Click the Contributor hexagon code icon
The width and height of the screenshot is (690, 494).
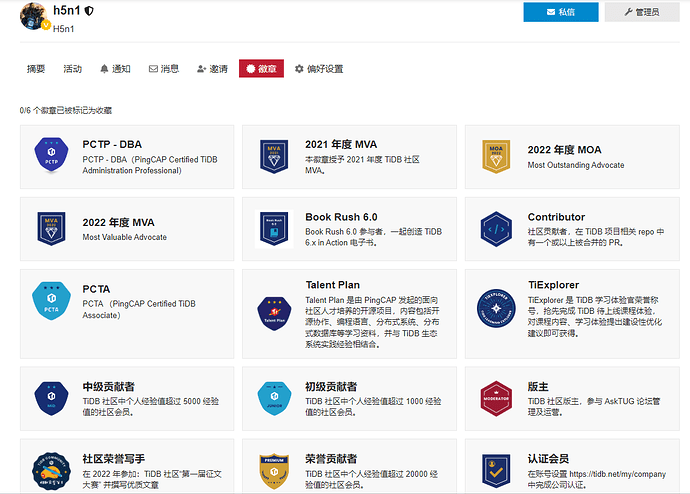[496, 229]
